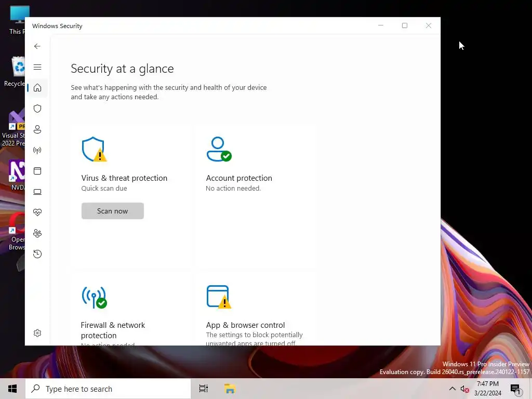Maximize the Windows Security window
Screen dimensions: 532x399
(404, 25)
